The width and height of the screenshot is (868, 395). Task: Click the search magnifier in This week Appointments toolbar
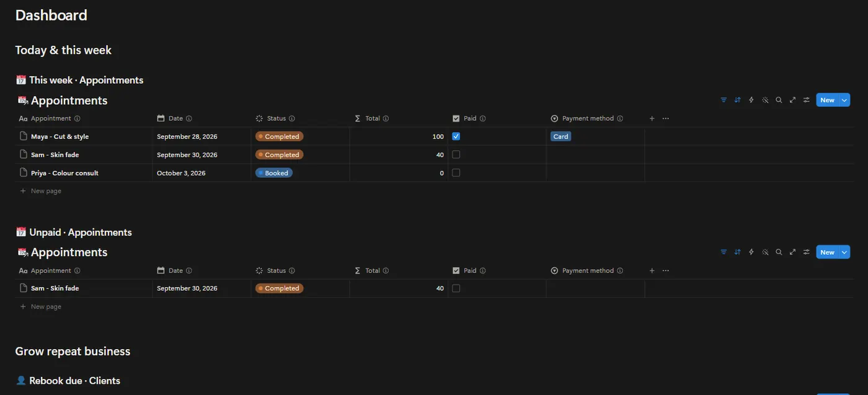779,100
